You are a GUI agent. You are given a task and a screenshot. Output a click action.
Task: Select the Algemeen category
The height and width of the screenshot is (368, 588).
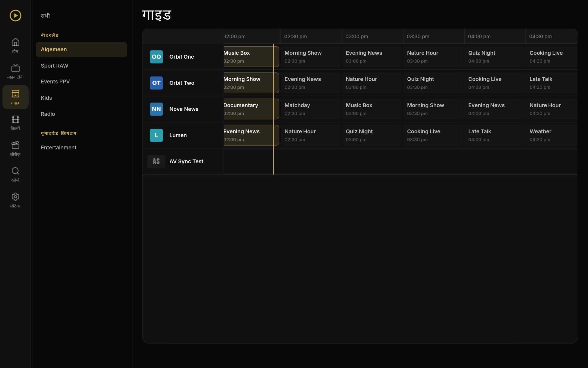81,49
